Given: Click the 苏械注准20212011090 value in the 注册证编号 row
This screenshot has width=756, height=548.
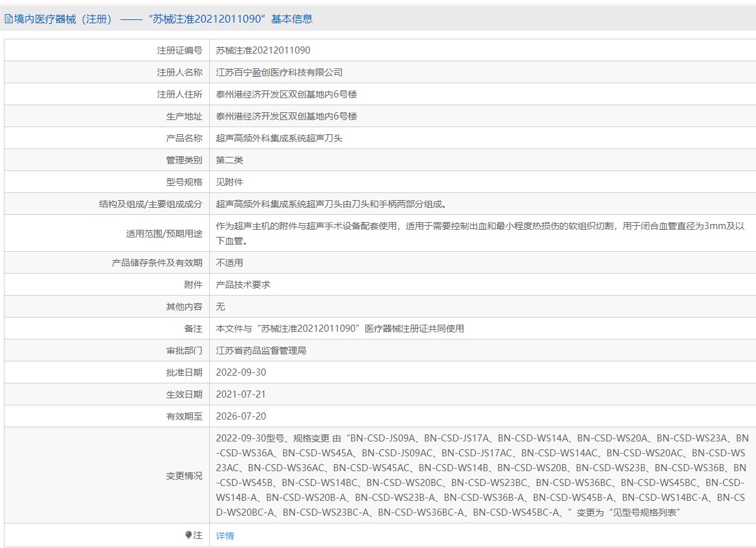Looking at the screenshot, I should click(263, 50).
